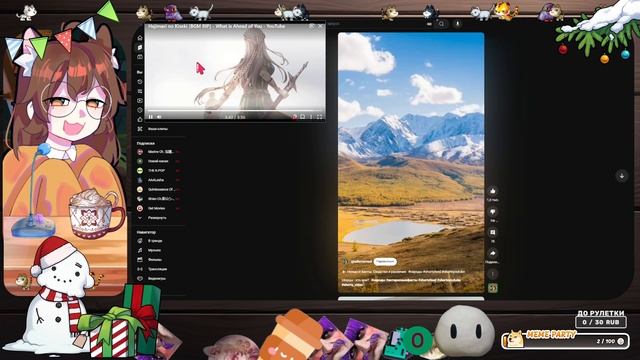Open the Shorts sound source thumbnail
640x360 pixels.
[493, 288]
